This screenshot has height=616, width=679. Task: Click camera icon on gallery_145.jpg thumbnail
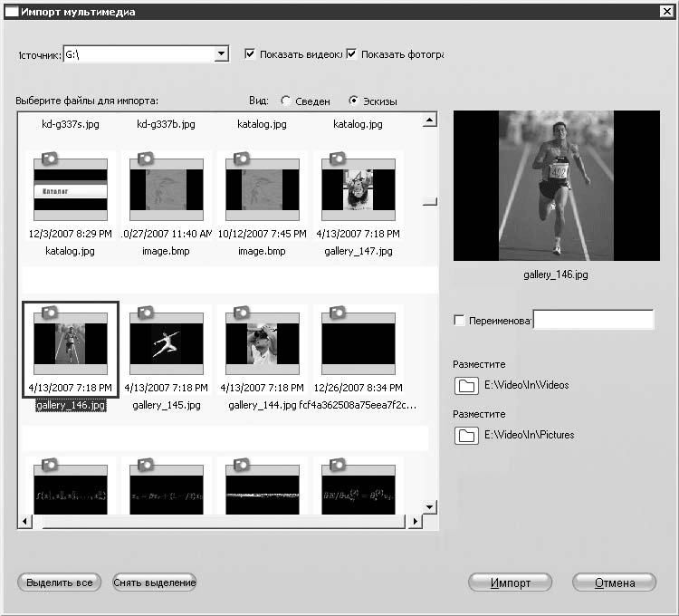click(x=148, y=313)
